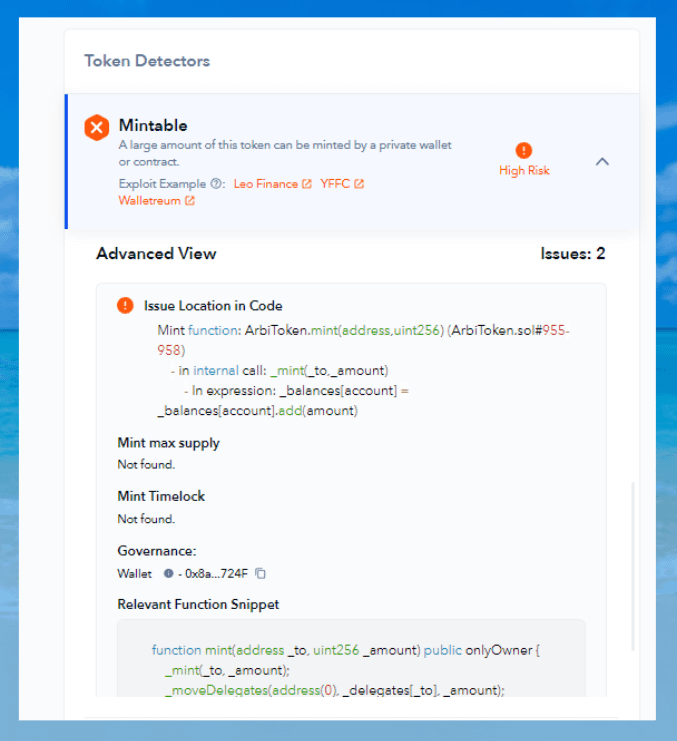677x741 pixels.
Task: Click the warning icon beside Issue Location in Code
Action: [x=125, y=306]
